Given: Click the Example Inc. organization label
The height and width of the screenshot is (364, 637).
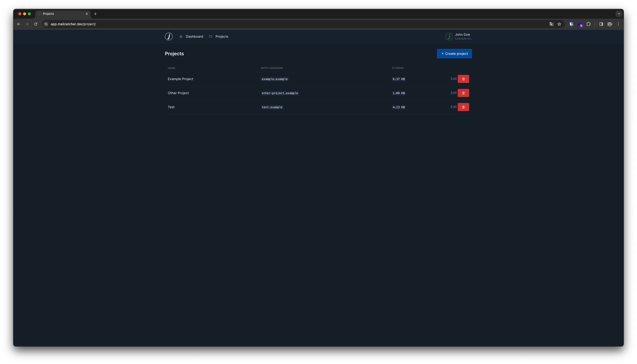Looking at the screenshot, I should click(x=463, y=39).
